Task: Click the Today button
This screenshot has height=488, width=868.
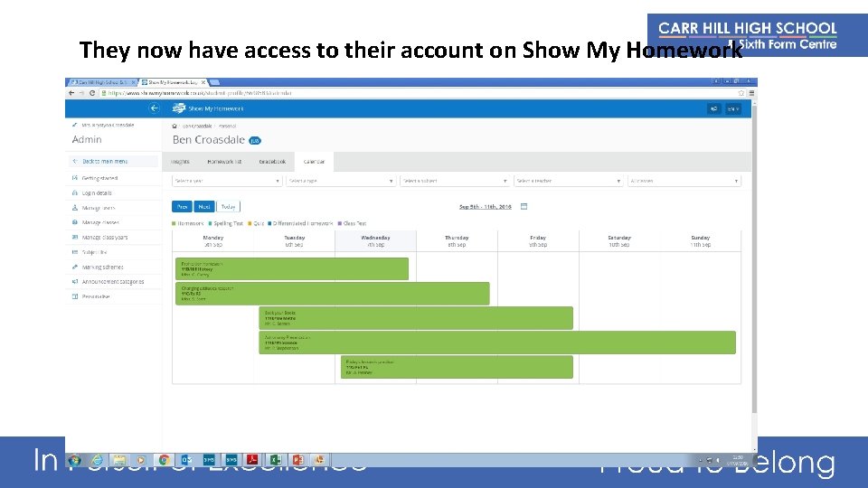Action: pos(228,206)
